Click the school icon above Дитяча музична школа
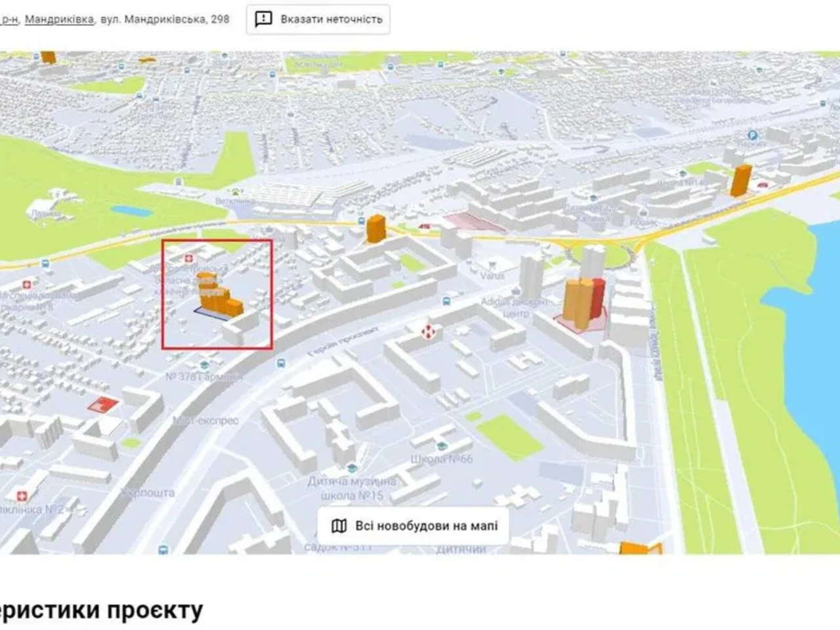840x630 pixels. (x=352, y=467)
